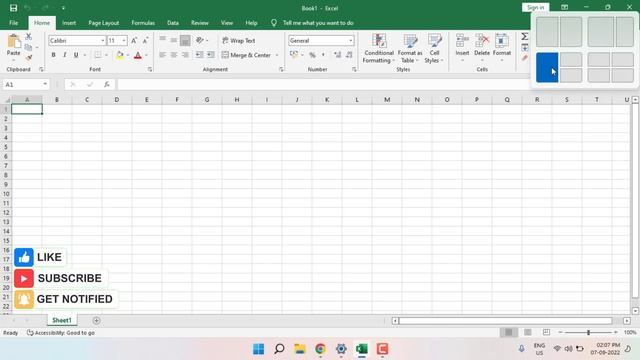Click the Format Painter brush icon
The height and width of the screenshot is (360, 640).
28,58
